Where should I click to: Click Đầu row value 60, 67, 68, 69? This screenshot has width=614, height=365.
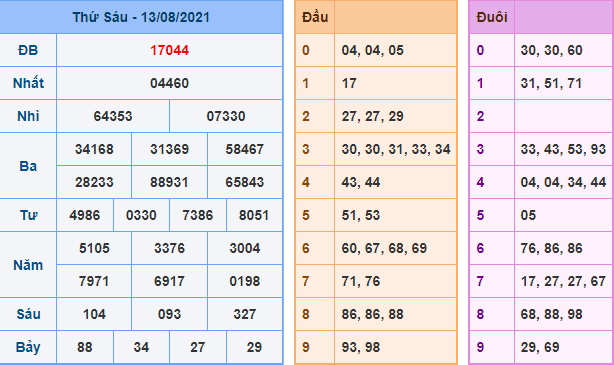[x=384, y=248]
